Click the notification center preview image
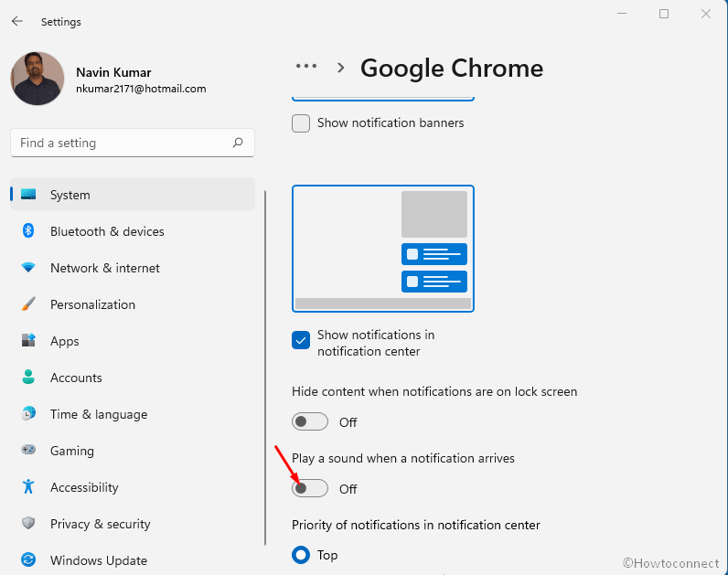The image size is (728, 575). (x=383, y=249)
